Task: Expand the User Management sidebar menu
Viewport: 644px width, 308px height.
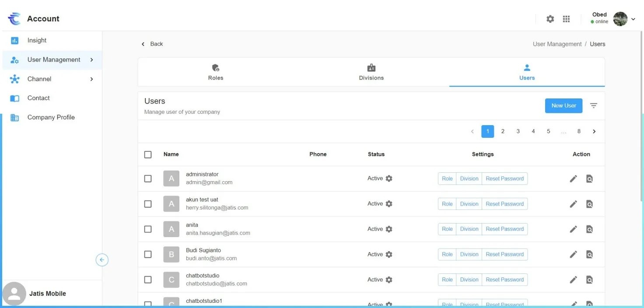Action: click(x=91, y=60)
